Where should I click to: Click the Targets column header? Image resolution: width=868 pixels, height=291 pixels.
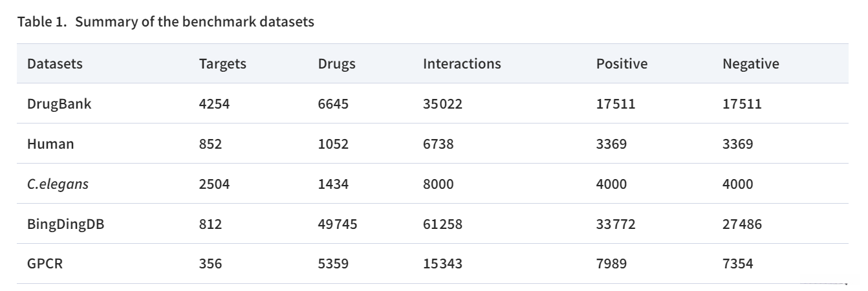(222, 64)
